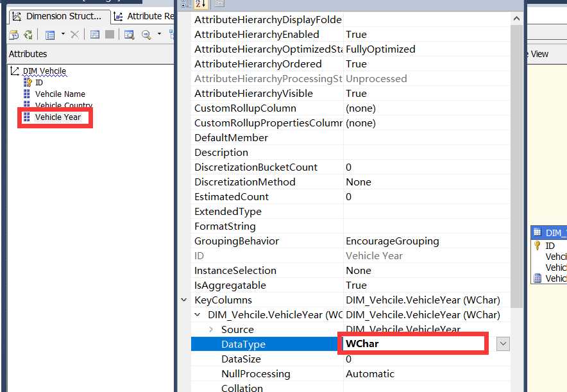Select the Vehicle Country attribute
Viewport: 567px width, 392px height.
point(63,105)
